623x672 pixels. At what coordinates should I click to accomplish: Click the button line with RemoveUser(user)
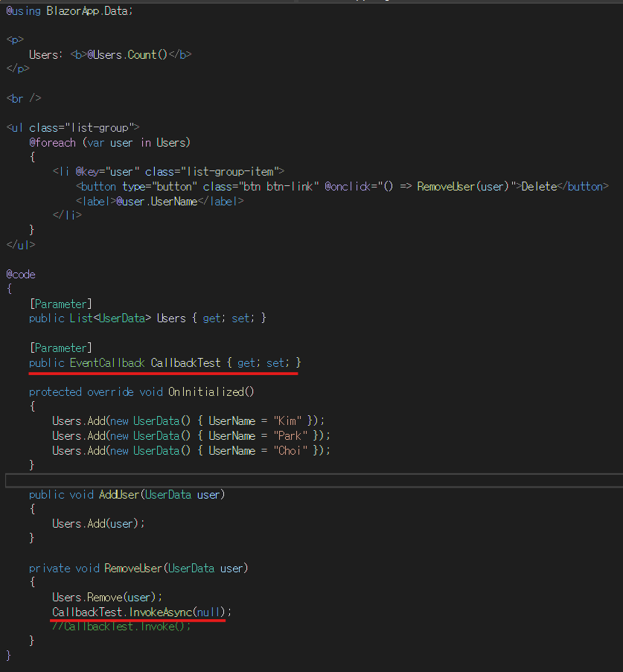(342, 187)
